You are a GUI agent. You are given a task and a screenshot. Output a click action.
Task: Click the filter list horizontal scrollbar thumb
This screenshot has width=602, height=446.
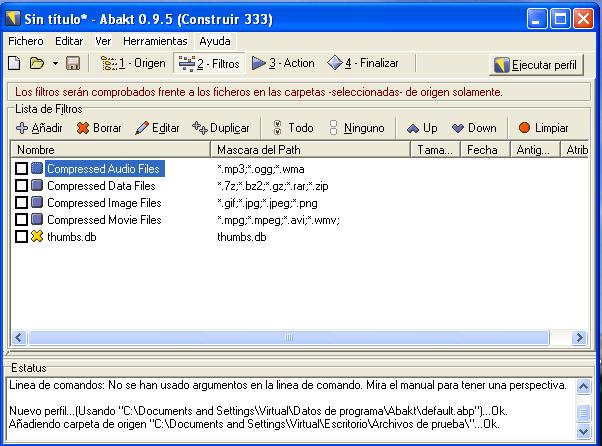289,338
